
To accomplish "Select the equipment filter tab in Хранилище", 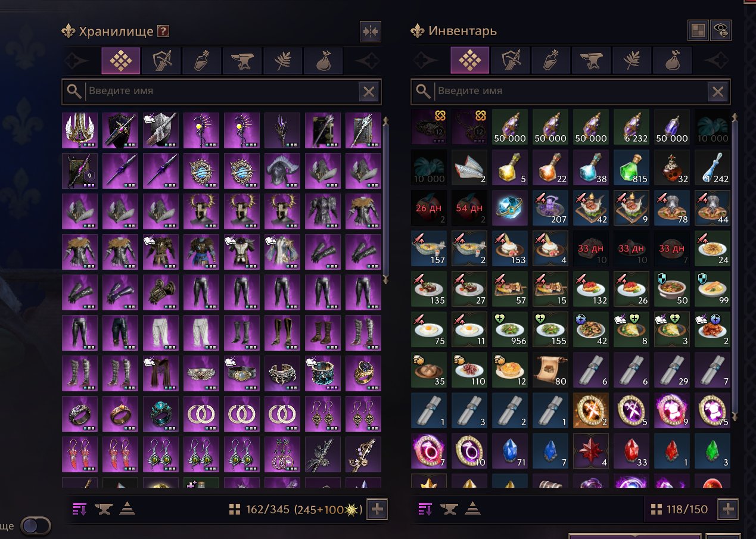I will (161, 60).
